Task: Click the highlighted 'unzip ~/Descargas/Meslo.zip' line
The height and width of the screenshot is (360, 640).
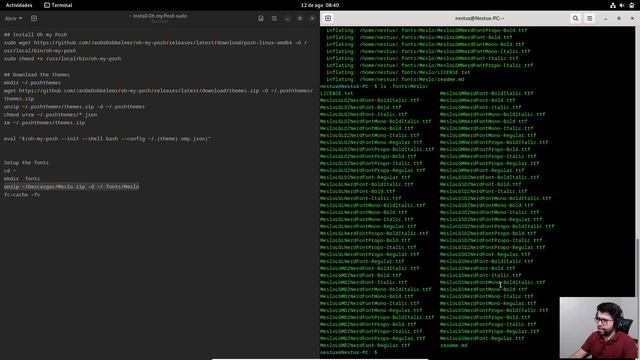Action: [71, 187]
